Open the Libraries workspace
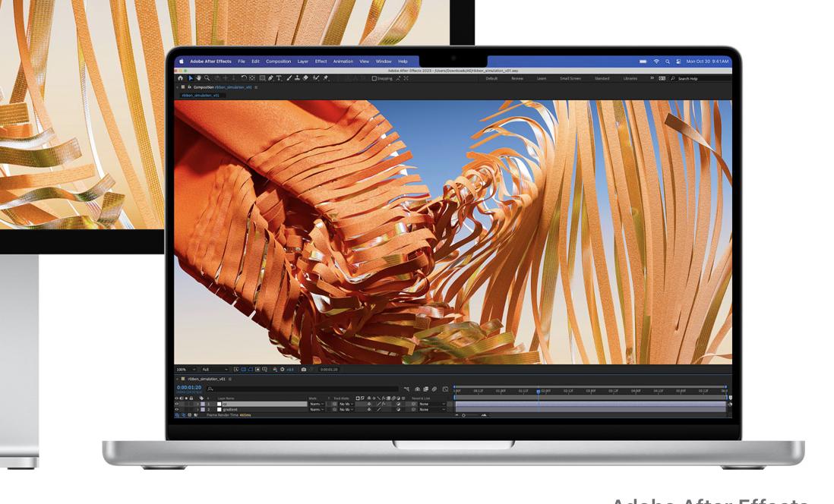Screen dimensions: 834x504 coord(630,77)
